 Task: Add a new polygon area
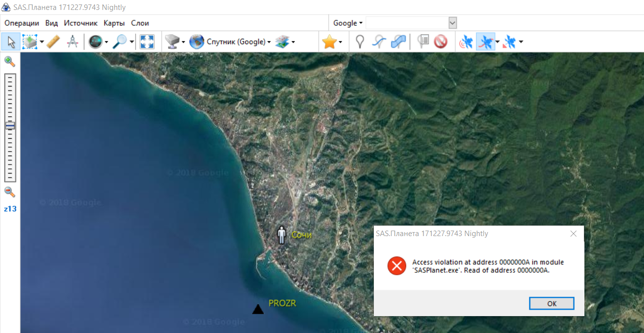tap(398, 42)
